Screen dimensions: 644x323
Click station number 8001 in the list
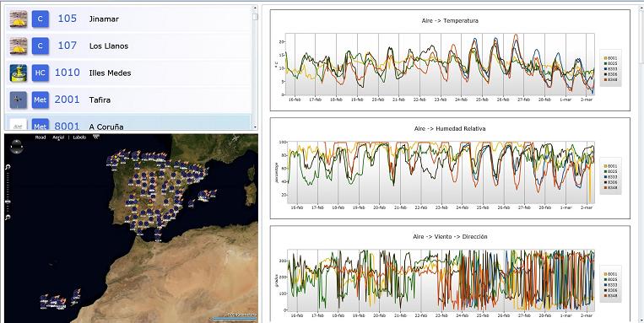coord(68,126)
